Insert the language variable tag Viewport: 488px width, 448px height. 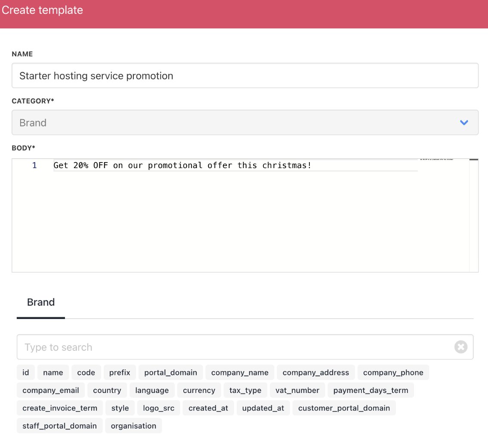click(x=152, y=390)
